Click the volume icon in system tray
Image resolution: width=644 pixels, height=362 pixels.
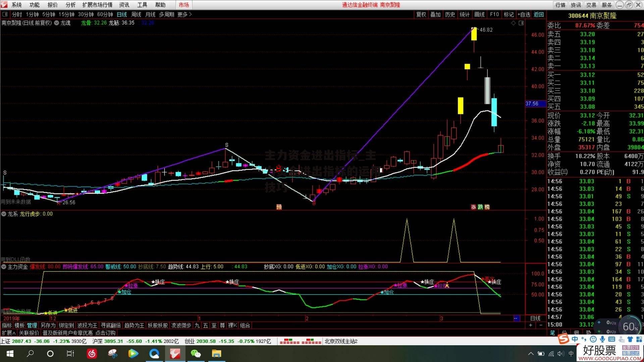(x=561, y=354)
